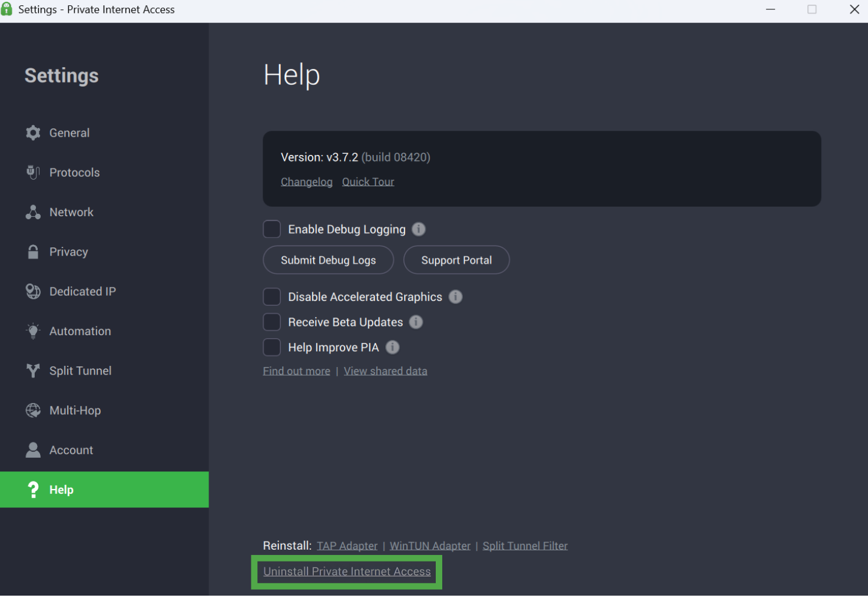Click the General gear icon

coord(34,133)
